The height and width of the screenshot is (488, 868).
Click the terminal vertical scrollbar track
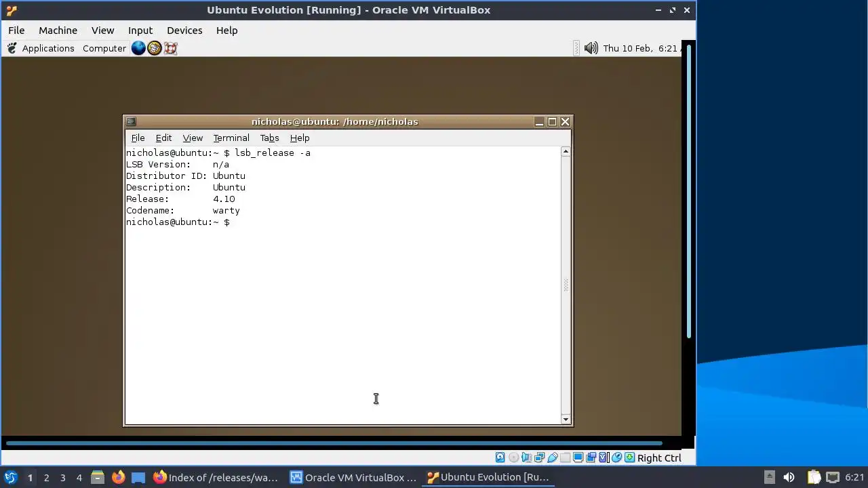[566, 285]
